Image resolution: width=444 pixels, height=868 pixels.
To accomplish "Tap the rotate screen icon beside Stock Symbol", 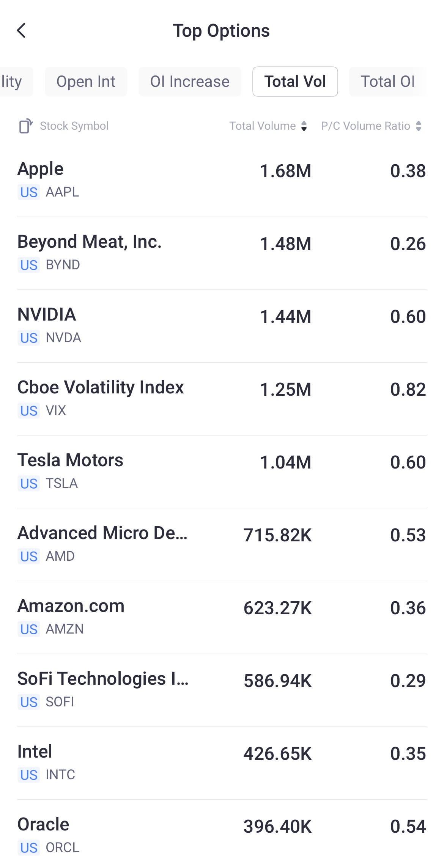I will pos(25,126).
